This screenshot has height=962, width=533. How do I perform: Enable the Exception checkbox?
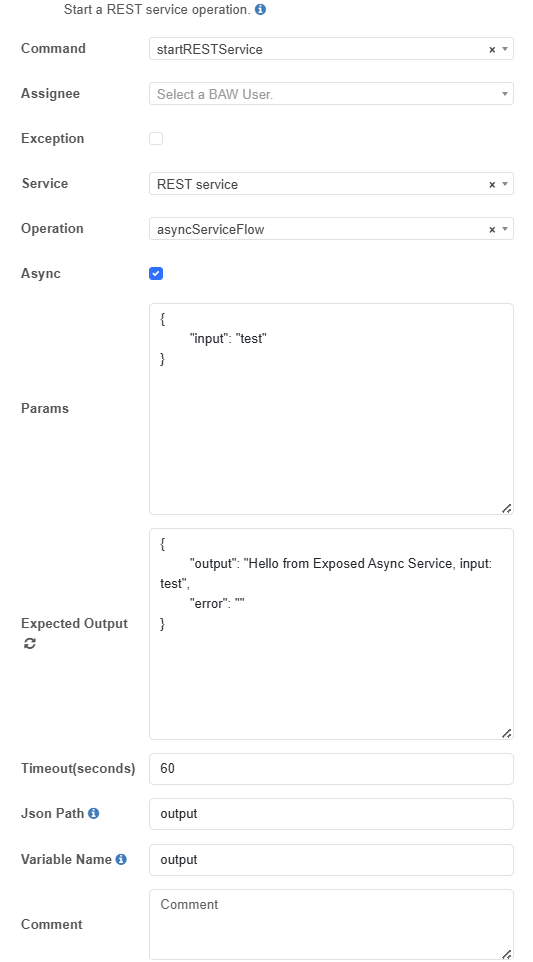coord(156,139)
